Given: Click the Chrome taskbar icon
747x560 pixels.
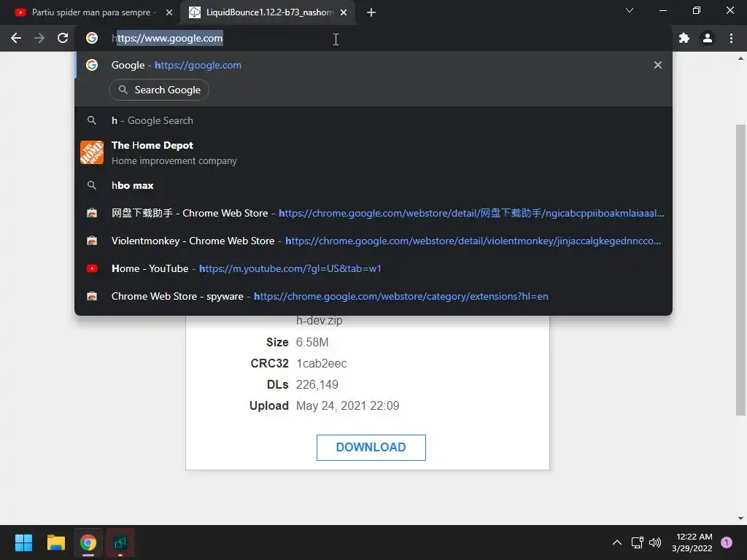Looking at the screenshot, I should click(88, 542).
